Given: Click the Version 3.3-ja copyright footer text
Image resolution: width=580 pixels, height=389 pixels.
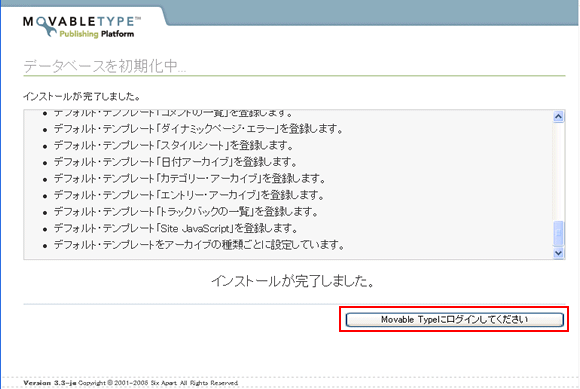Looking at the screenshot, I should (131, 383).
